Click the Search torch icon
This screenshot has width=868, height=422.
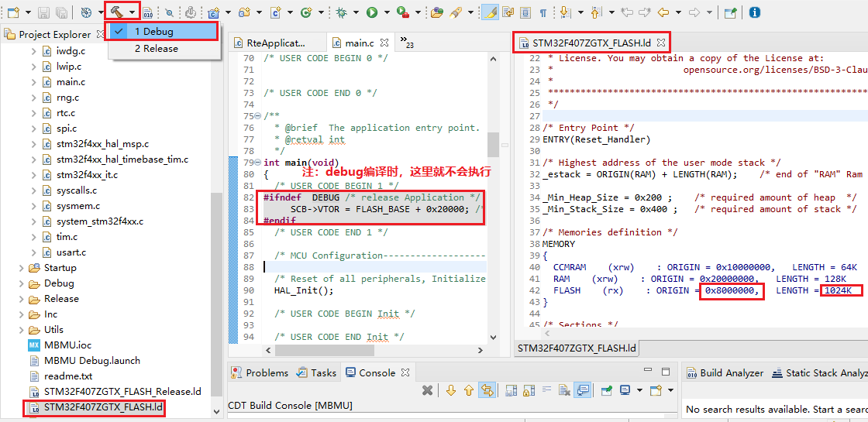456,12
